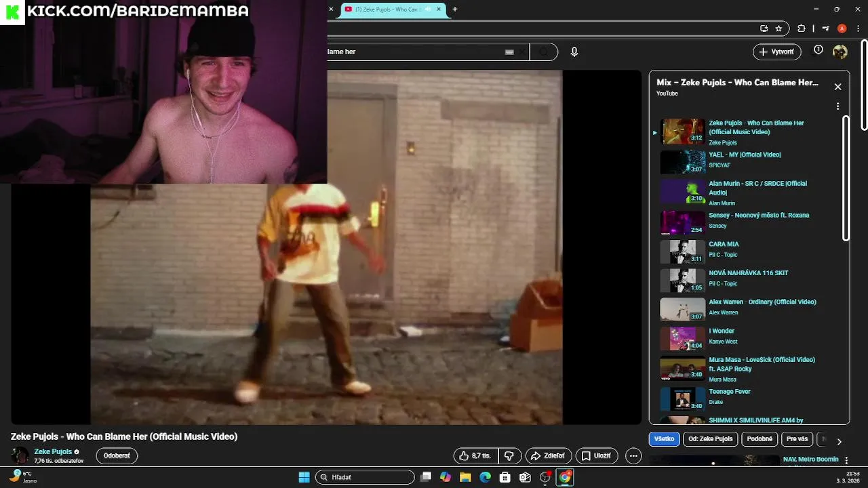Open Copilot from the taskbar
The image size is (868, 488).
coord(446,477)
